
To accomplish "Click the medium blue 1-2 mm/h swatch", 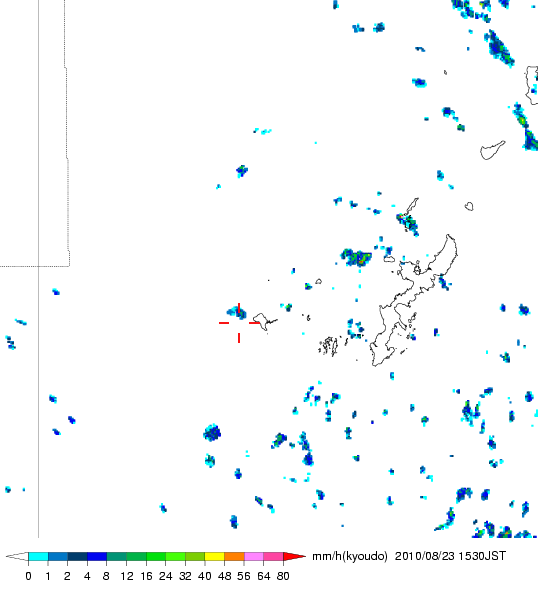I will pos(58,557).
